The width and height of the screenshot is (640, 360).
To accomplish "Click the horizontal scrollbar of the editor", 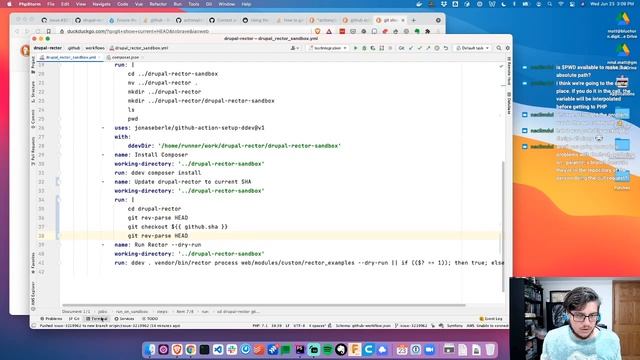I will coord(264,305).
